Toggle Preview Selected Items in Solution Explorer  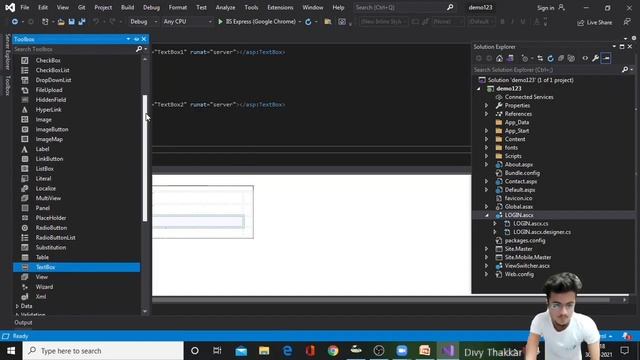point(606,58)
